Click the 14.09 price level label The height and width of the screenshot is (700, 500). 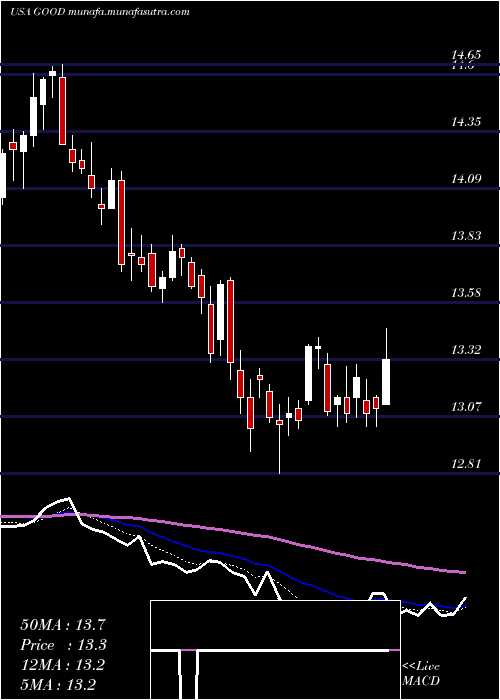(466, 179)
